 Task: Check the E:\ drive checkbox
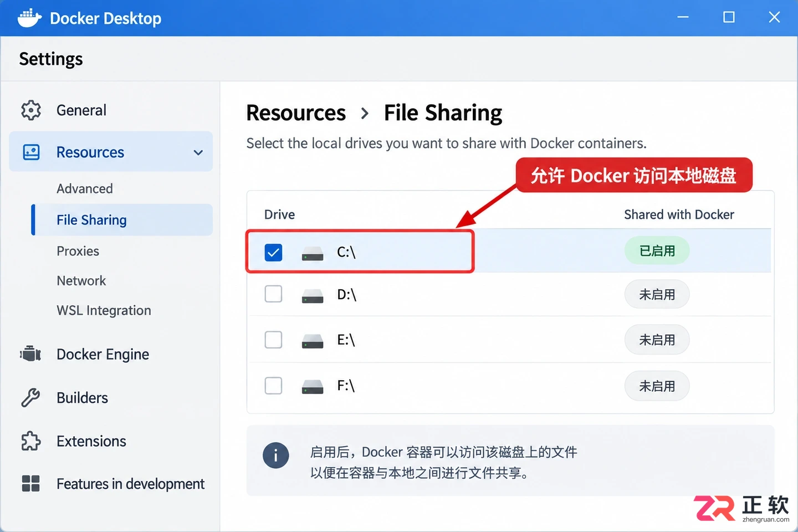coord(273,339)
